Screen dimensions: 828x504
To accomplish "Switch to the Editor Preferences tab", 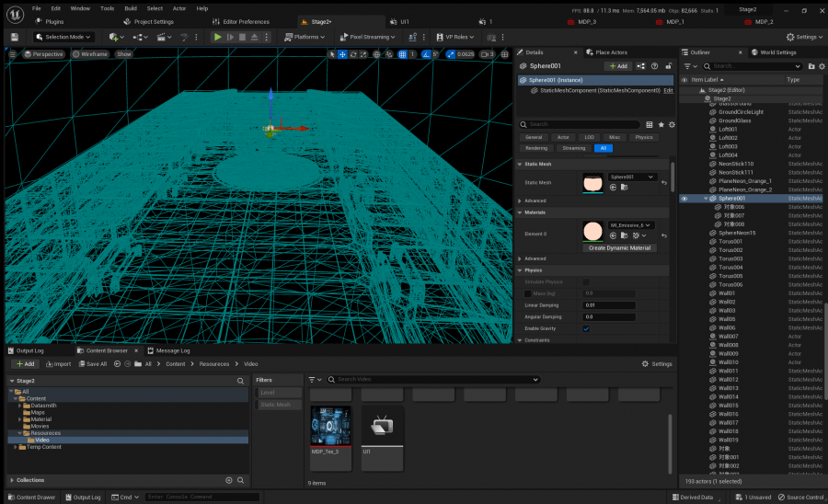I will click(x=241, y=22).
